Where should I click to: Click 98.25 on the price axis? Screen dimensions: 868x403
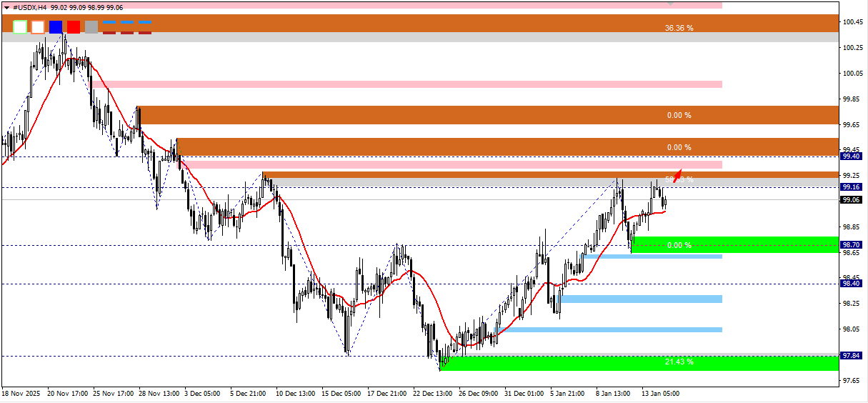(x=851, y=304)
